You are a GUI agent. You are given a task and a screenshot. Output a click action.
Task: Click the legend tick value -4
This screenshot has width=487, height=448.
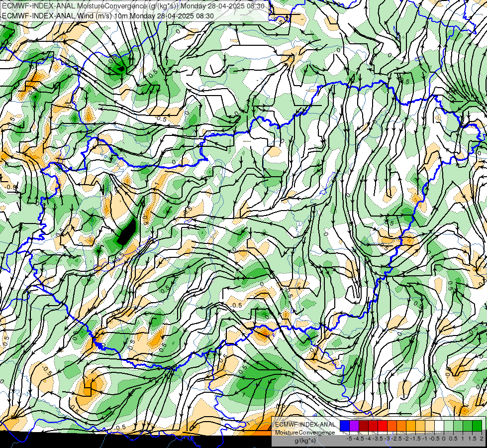pos(368,439)
